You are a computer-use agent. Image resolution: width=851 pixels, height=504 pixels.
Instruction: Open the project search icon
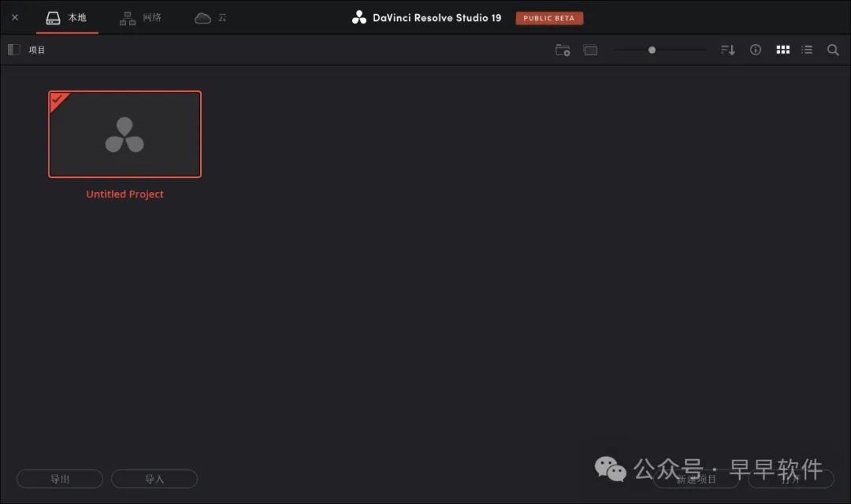833,50
